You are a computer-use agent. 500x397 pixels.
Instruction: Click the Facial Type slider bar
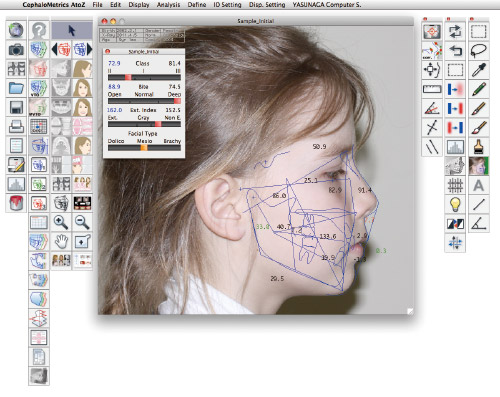(x=144, y=148)
